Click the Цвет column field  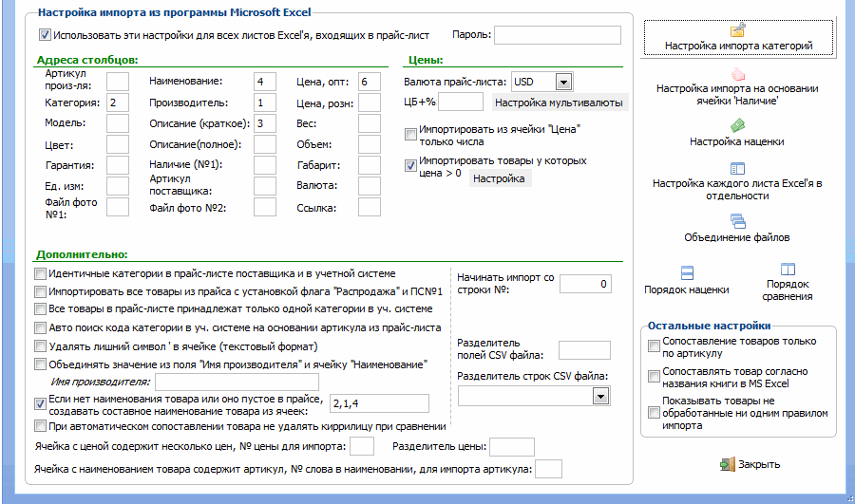click(x=118, y=144)
